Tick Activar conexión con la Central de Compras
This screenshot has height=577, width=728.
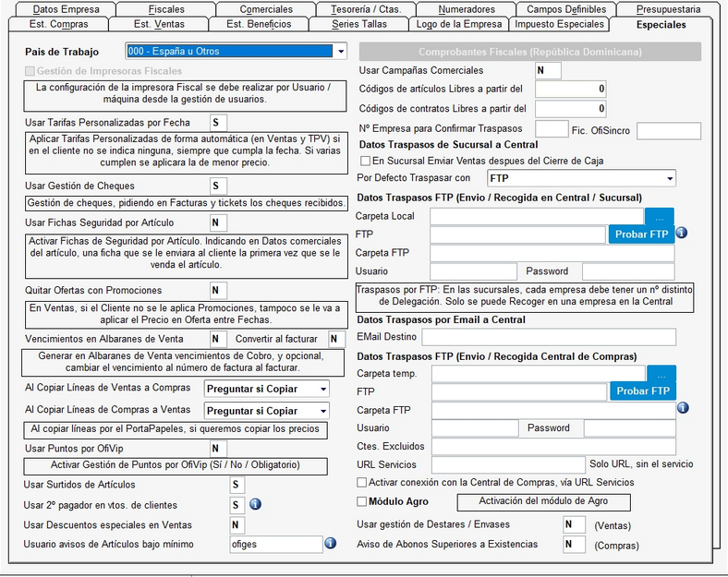[361, 483]
